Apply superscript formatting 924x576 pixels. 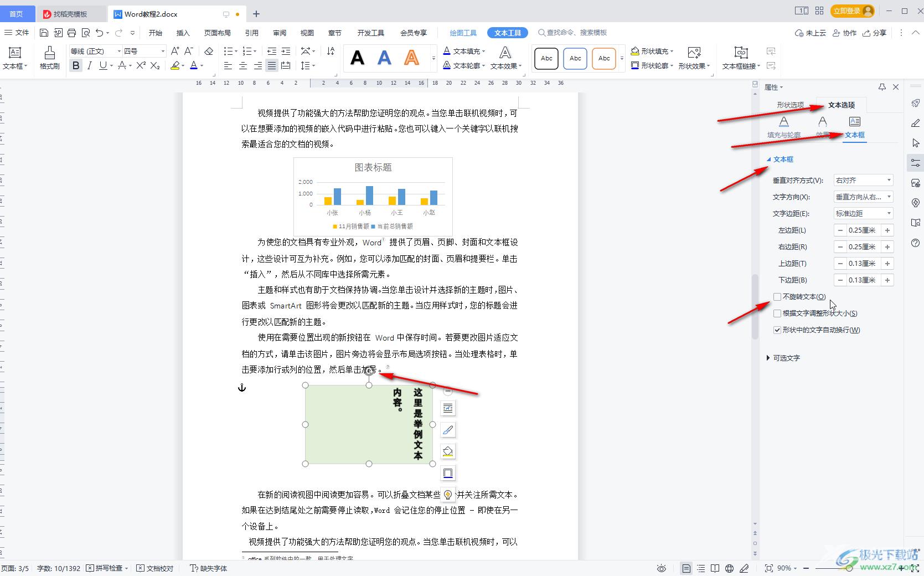[141, 66]
